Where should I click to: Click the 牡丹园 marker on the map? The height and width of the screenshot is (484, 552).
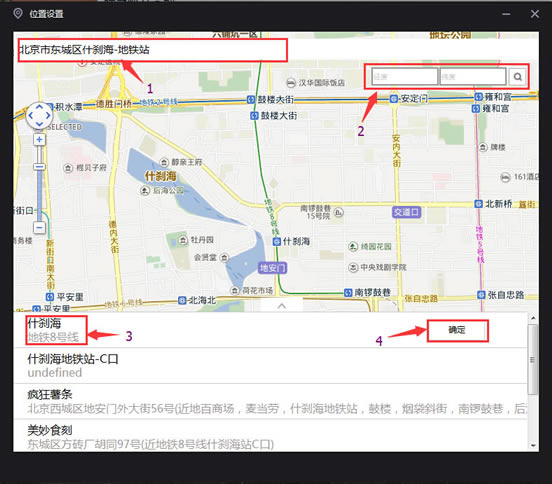tap(183, 240)
